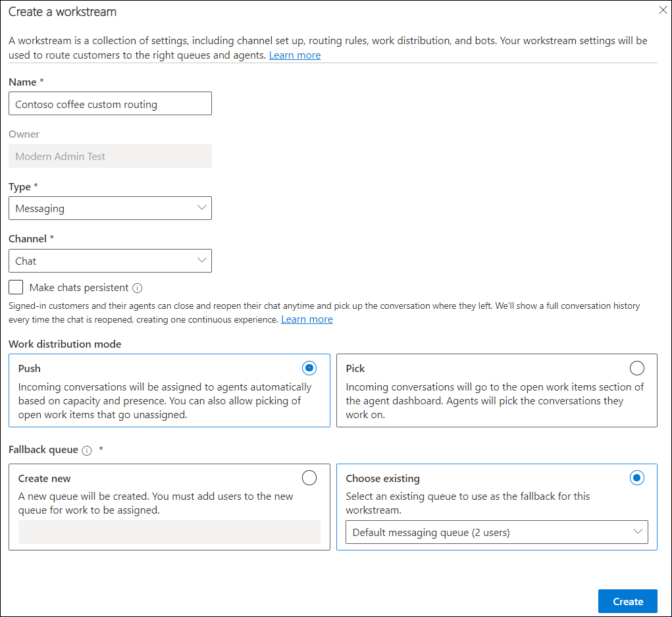Open Learn more link about workstreams
The width and height of the screenshot is (672, 617).
click(x=294, y=55)
